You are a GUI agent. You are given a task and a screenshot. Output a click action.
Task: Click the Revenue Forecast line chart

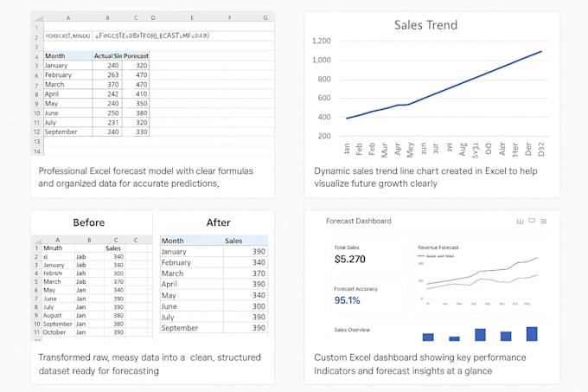point(479,276)
